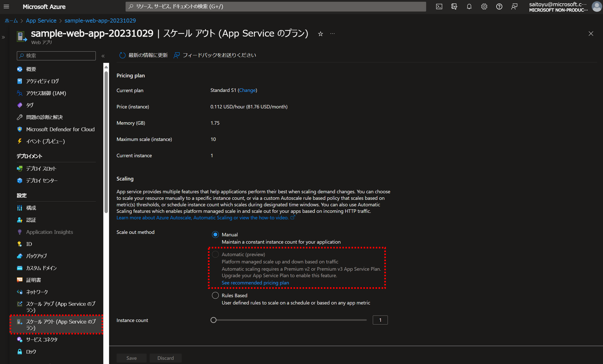
Task: Click See recommended pricing plan link
Action: (255, 283)
